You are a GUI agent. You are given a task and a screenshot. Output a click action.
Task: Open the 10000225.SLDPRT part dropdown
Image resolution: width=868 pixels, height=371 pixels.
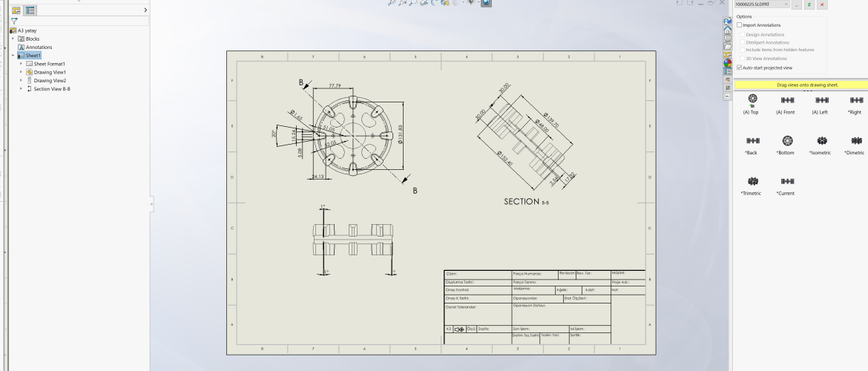point(786,4)
